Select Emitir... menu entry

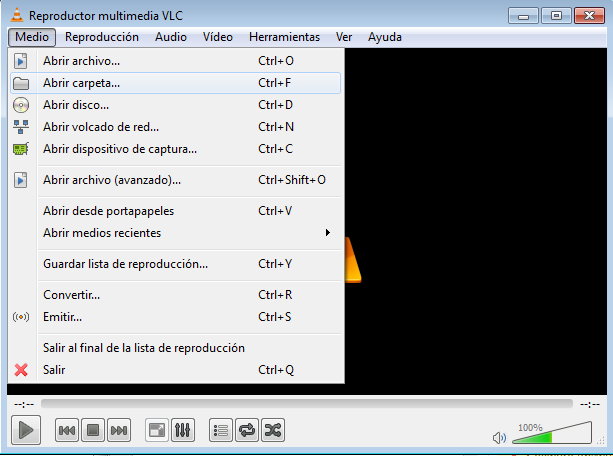[x=175, y=317]
